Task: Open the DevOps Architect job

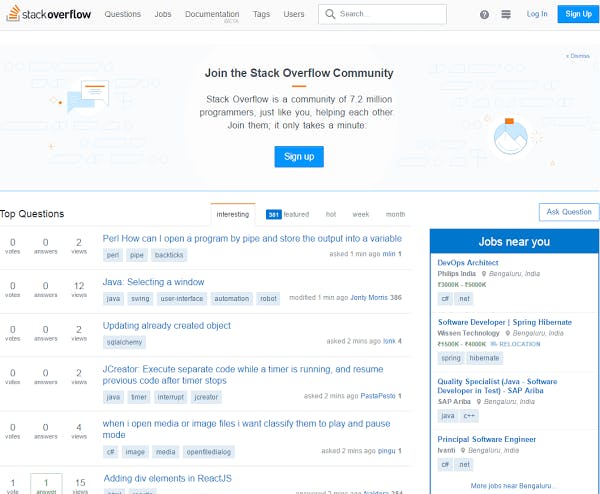Action: point(468,262)
